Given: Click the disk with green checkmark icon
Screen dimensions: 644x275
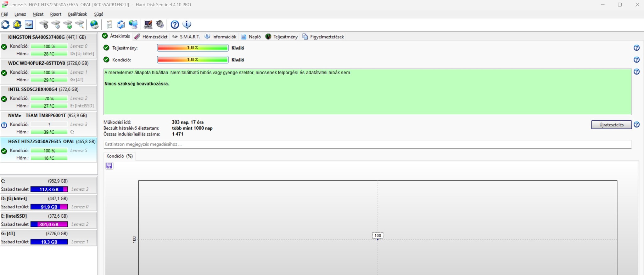Looking at the screenshot, I should 68,24.
